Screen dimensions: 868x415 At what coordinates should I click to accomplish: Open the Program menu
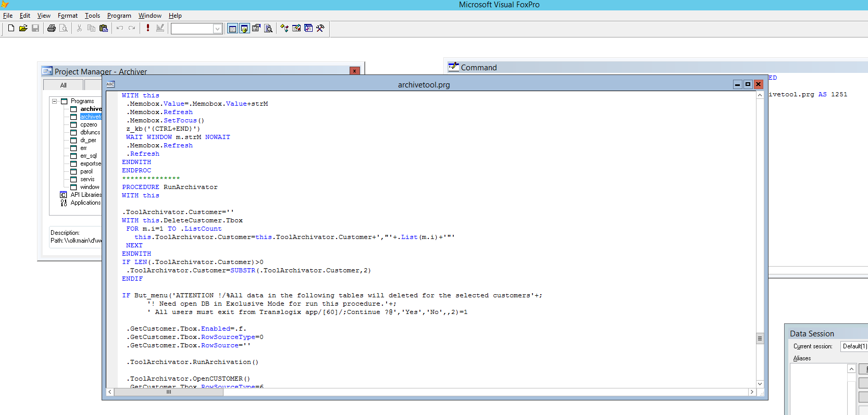pyautogui.click(x=119, y=16)
